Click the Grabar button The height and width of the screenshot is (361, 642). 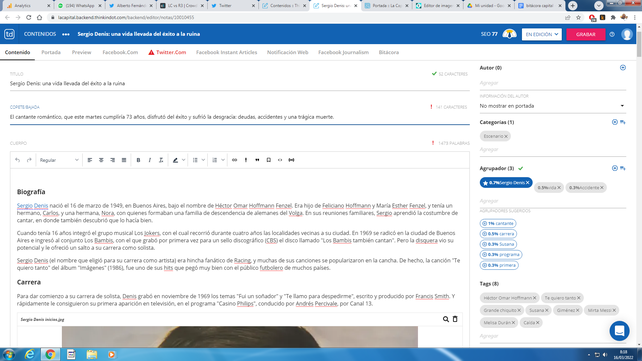585,34
